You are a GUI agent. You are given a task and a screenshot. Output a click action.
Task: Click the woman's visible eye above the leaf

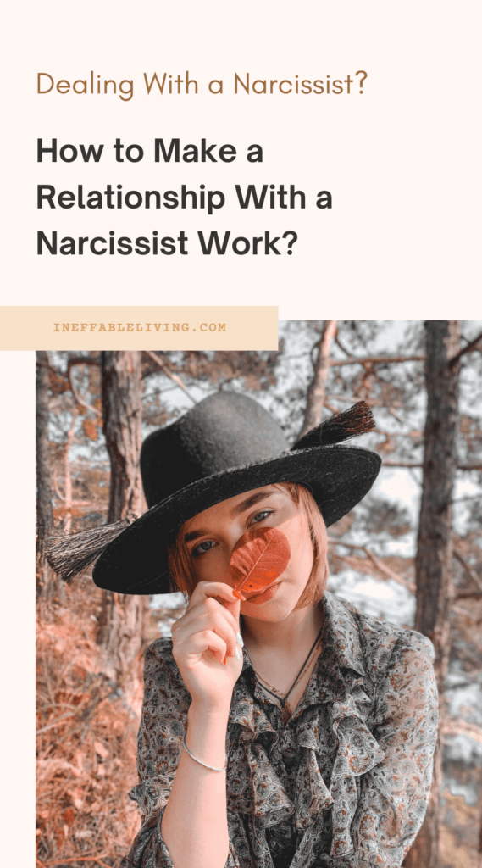(263, 516)
